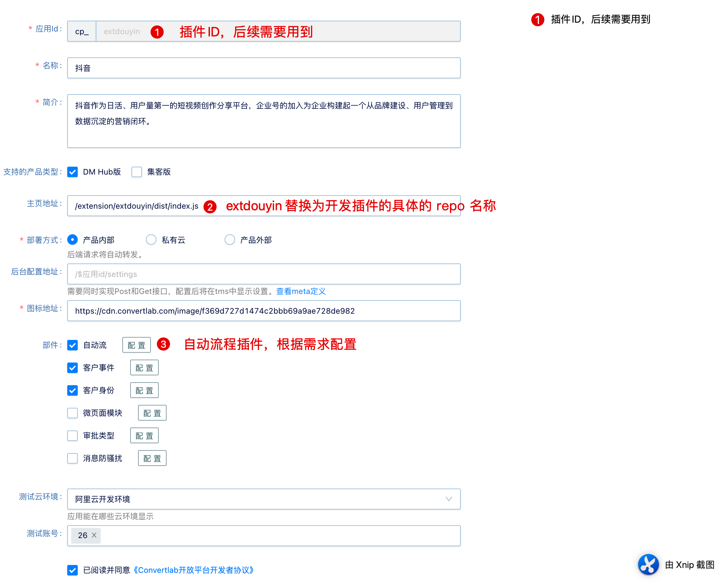728x584 pixels.
Task: Select the 产品内部 deployment radio
Action: (72, 240)
